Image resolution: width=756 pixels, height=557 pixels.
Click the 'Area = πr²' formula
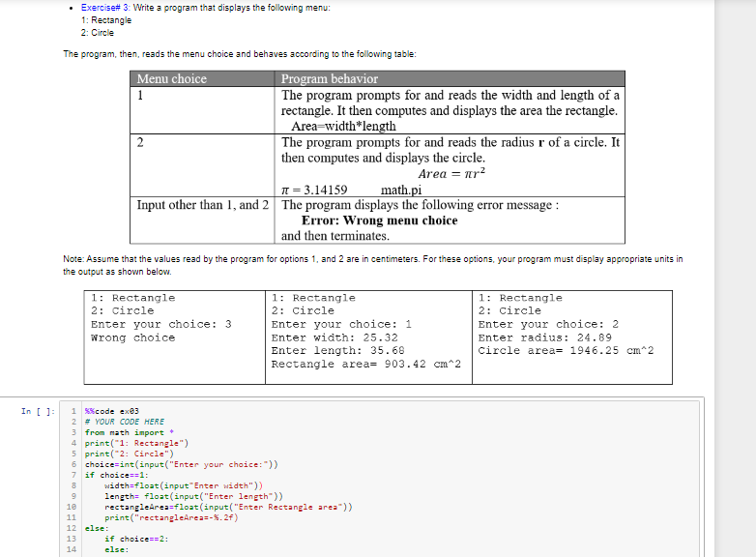[451, 174]
